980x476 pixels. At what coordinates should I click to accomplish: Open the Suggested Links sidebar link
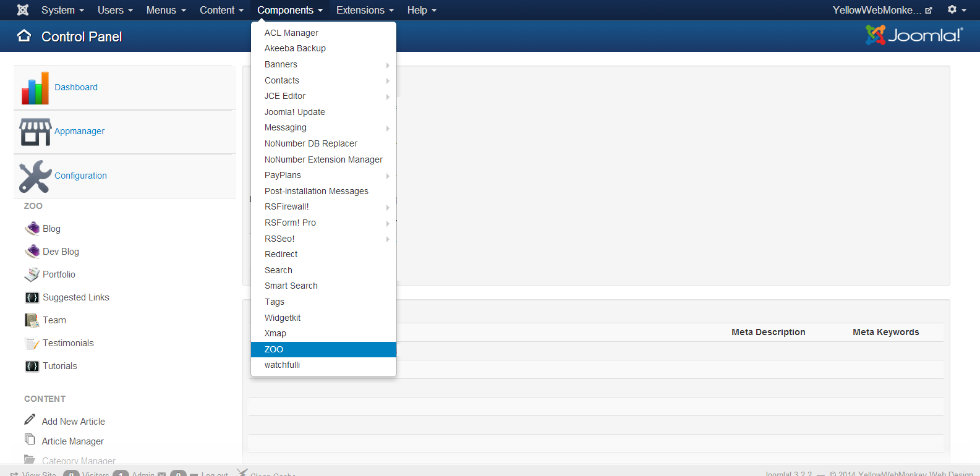[x=76, y=297]
